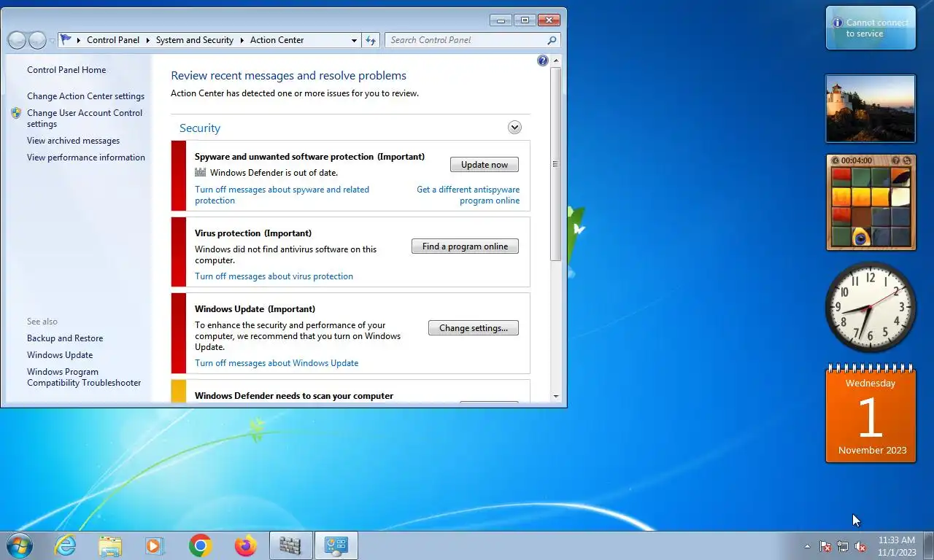Open Windows Explorer from taskbar
This screenshot has height=560, width=934.
[x=110, y=545]
